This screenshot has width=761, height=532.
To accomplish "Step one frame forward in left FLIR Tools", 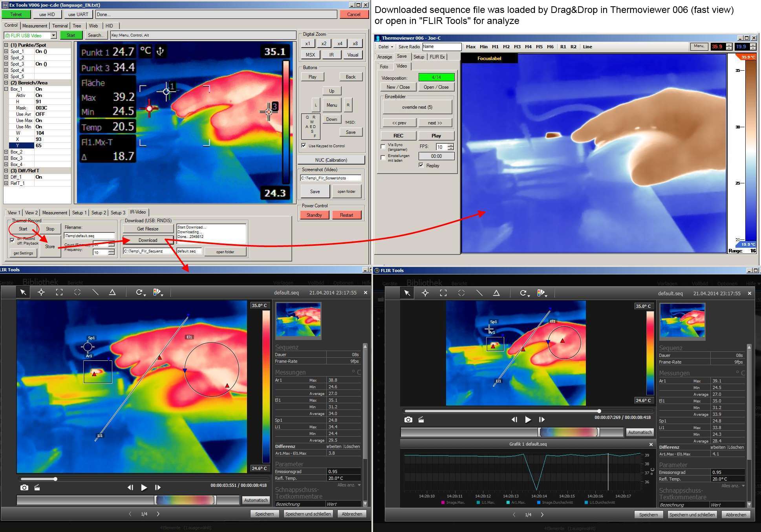I will click(x=157, y=487).
